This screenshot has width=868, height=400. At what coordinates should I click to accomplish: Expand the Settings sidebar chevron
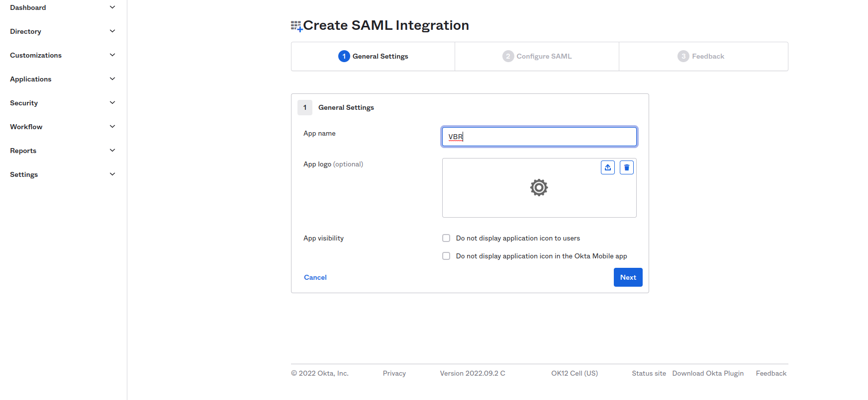pos(112,174)
